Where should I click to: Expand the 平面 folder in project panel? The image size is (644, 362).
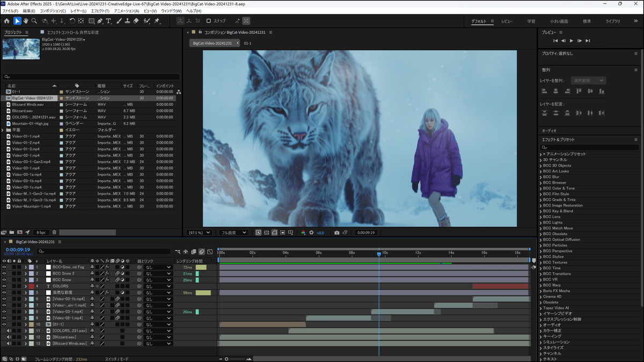tap(3, 130)
